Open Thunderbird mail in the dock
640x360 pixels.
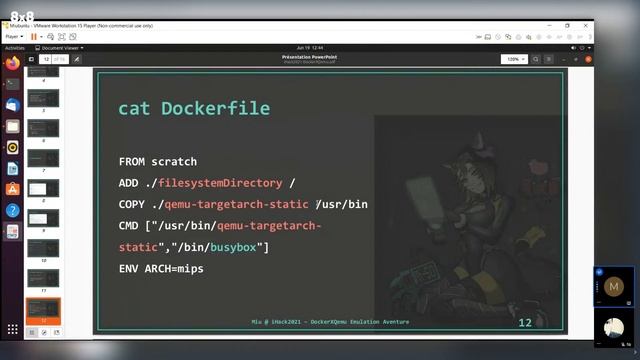13,105
